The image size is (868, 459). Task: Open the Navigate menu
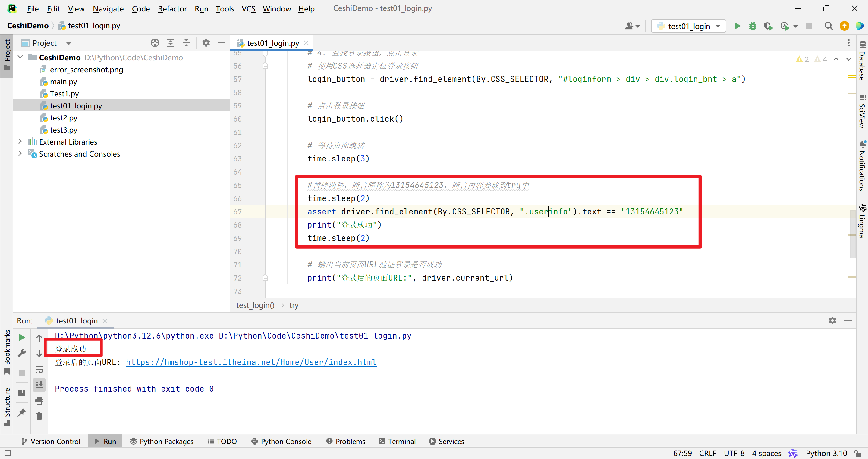108,9
